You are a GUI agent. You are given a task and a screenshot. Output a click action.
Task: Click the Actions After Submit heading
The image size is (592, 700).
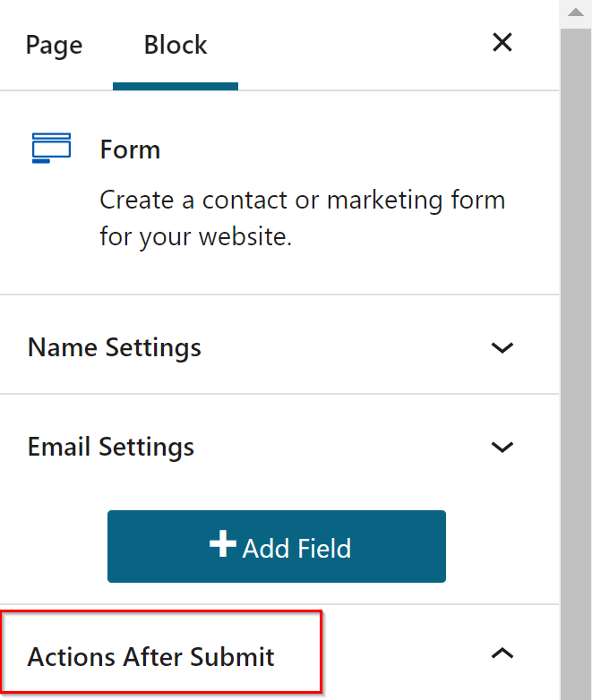pos(151,657)
